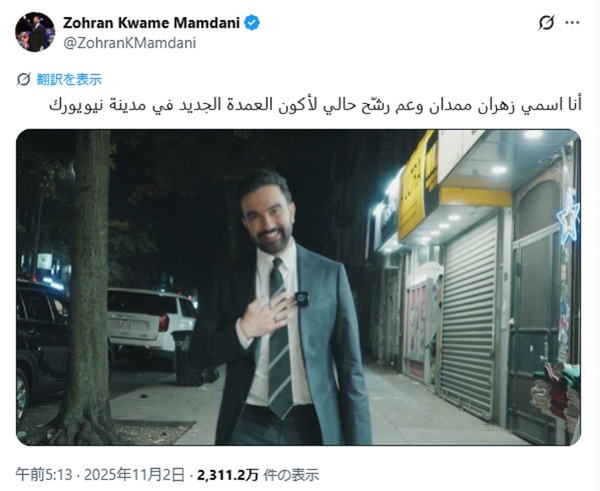The width and height of the screenshot is (600, 491).
Task: Show translation via 翻訳を表示 link
Action: click(x=69, y=79)
